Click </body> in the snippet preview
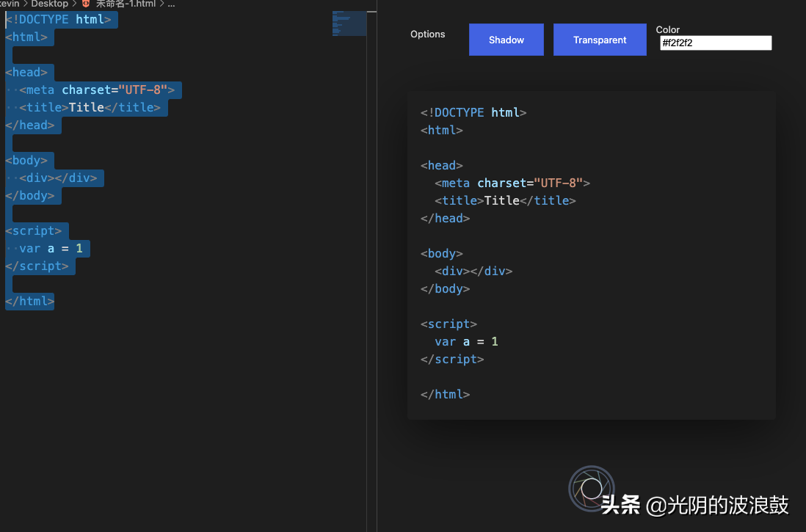The width and height of the screenshot is (806, 532). pyautogui.click(x=445, y=289)
